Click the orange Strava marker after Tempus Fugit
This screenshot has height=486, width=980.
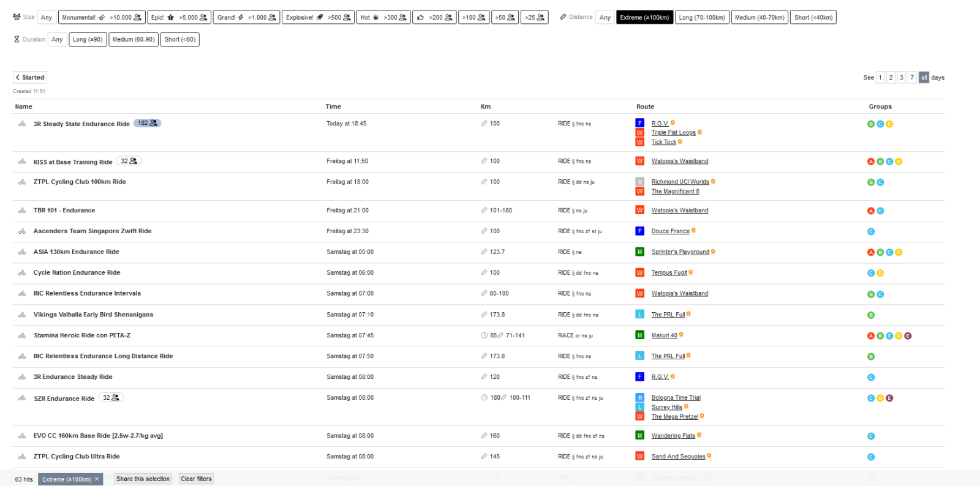[691, 272]
